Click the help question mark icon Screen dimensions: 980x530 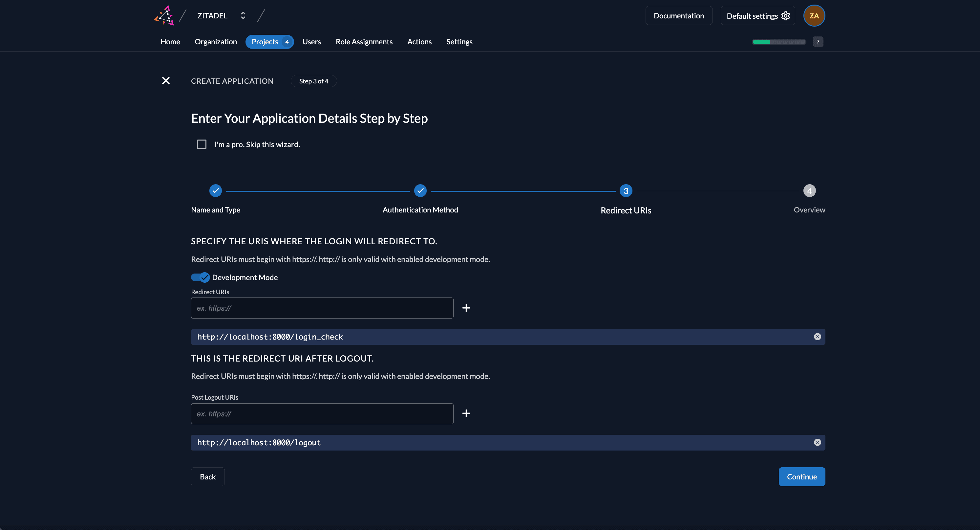tap(818, 41)
